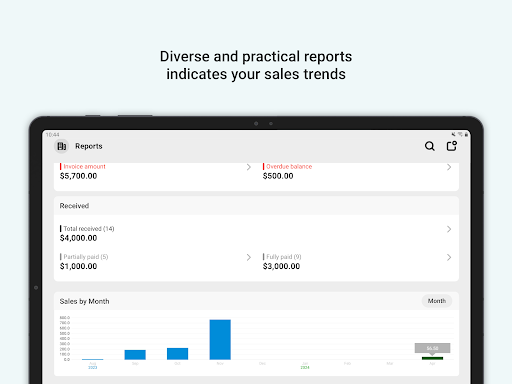512x384 pixels.
Task: Select the November sales bar
Action: pos(220,340)
